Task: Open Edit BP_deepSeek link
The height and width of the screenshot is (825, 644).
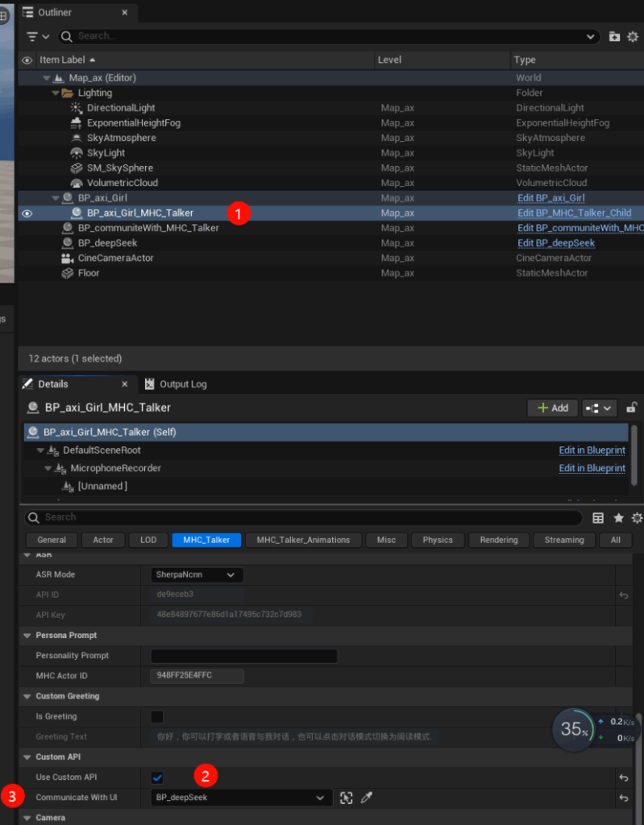Action: point(556,243)
